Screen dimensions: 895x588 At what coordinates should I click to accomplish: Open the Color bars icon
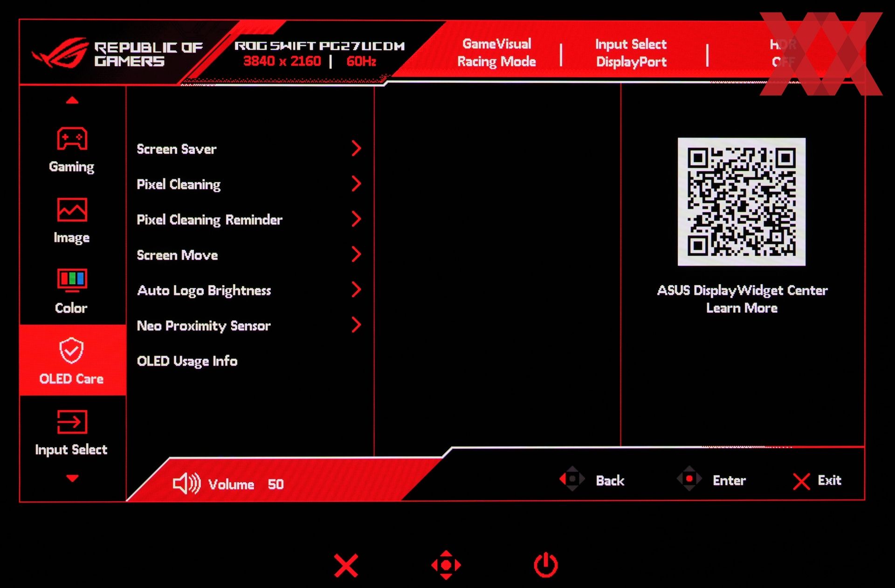pyautogui.click(x=72, y=280)
